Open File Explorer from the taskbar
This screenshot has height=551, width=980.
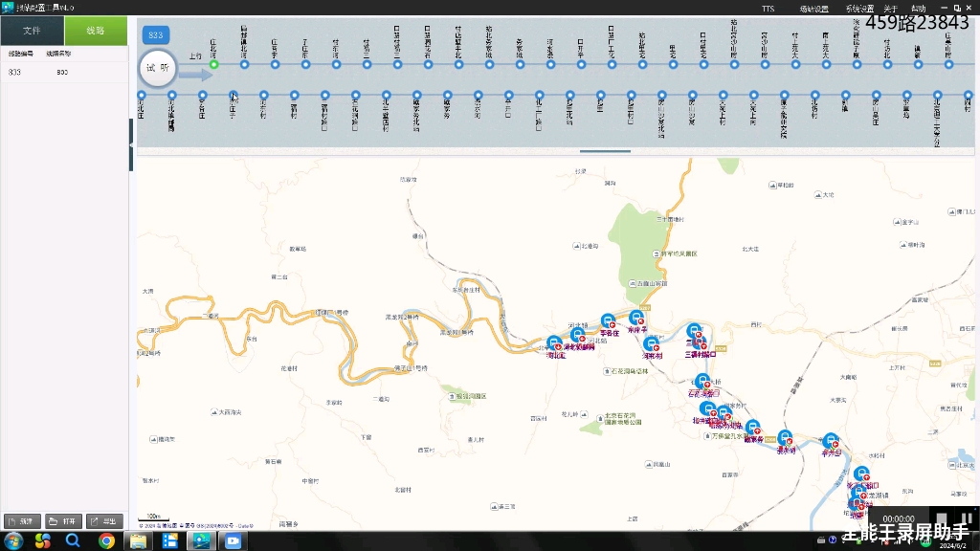(x=138, y=541)
